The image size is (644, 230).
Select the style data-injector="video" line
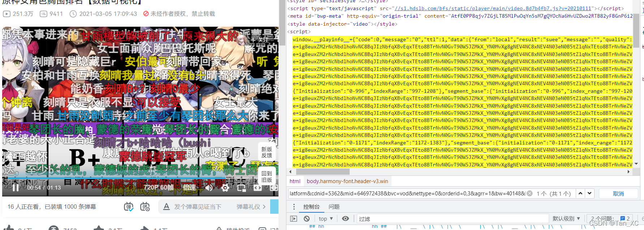click(x=342, y=24)
